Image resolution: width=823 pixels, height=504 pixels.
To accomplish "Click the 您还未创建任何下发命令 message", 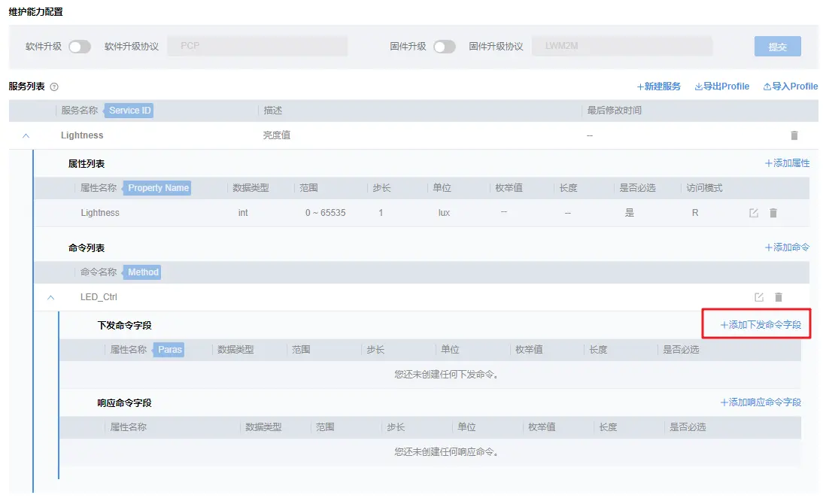I will 446,375.
